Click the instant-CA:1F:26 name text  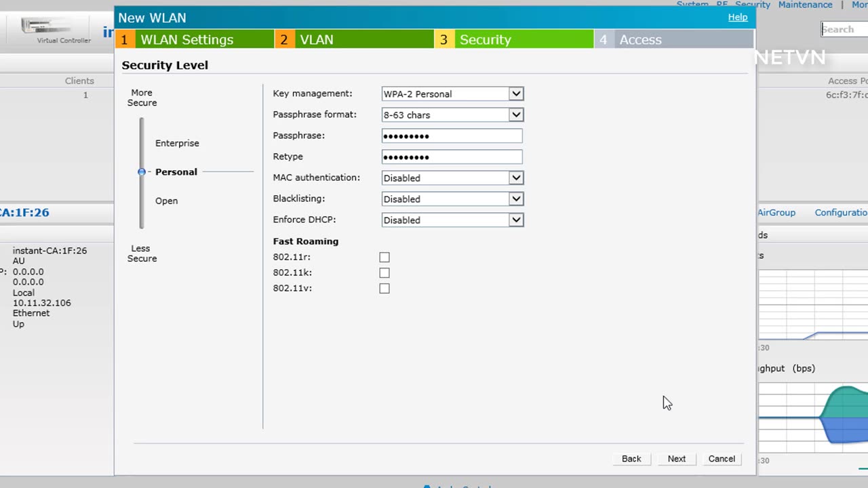pyautogui.click(x=50, y=251)
